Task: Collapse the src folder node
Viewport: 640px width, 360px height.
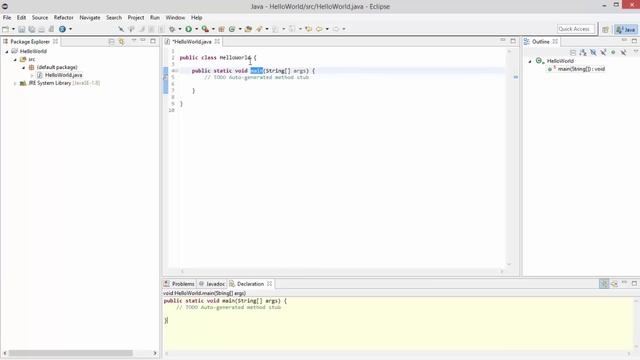Action: (x=15, y=60)
